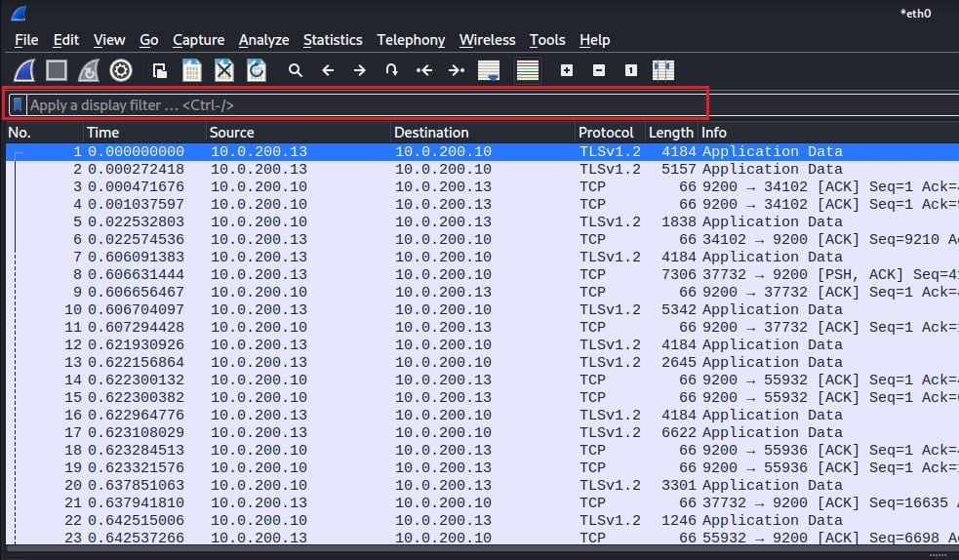Sort packets by the No. column

(x=44, y=133)
